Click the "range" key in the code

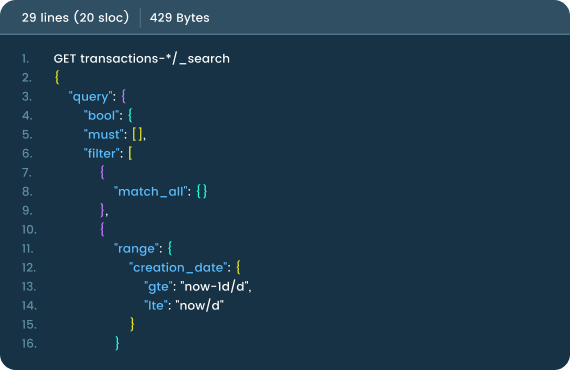136,249
